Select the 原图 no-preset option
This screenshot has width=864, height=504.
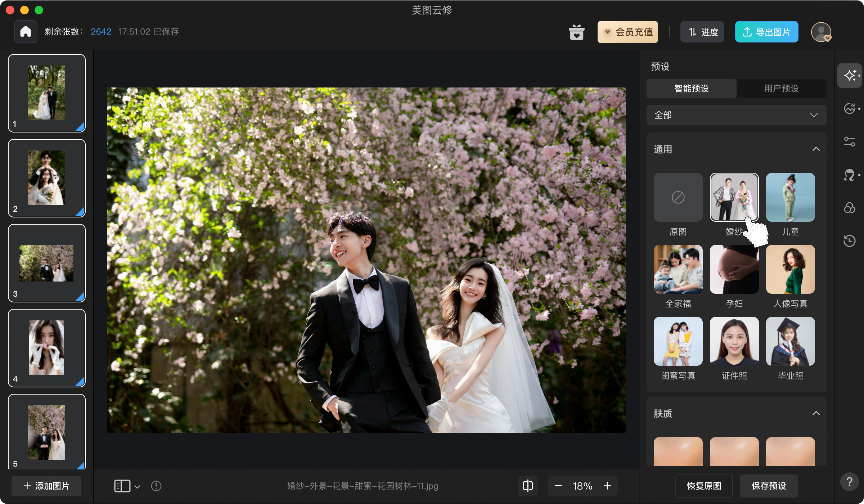tap(678, 197)
